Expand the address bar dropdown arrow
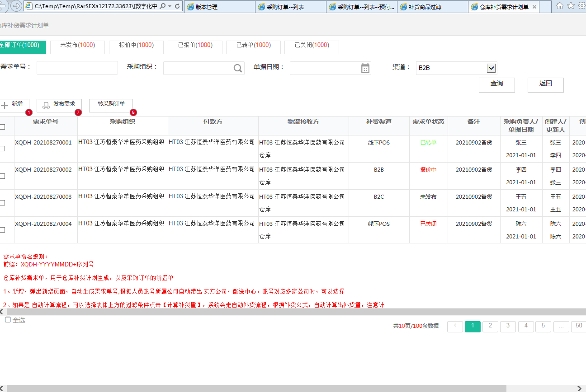586x392 pixels. (x=170, y=6)
